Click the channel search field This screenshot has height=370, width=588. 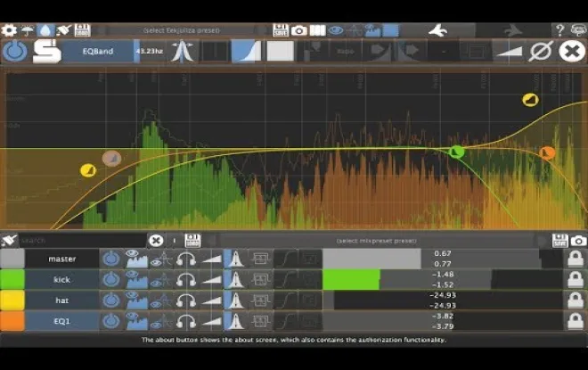click(83, 241)
